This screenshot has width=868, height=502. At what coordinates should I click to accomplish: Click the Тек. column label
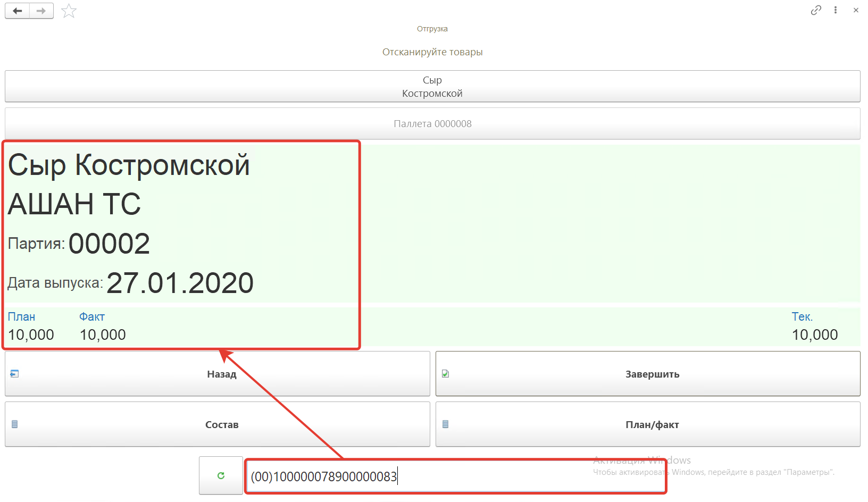[x=802, y=317]
